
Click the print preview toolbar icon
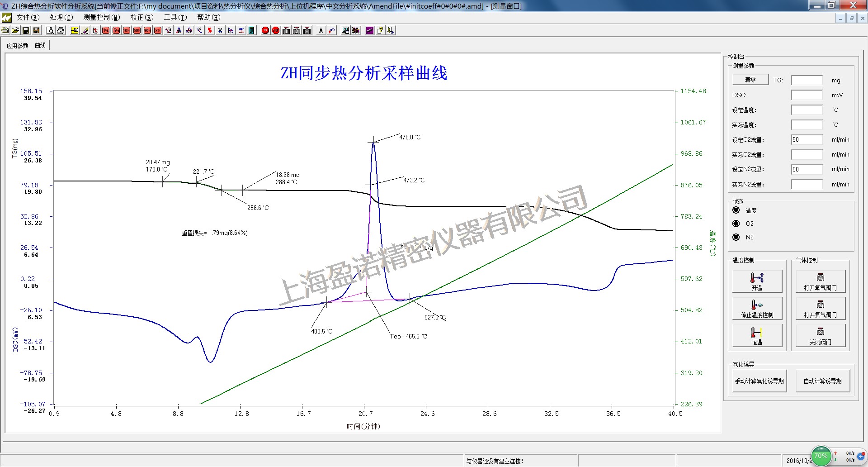[50, 30]
